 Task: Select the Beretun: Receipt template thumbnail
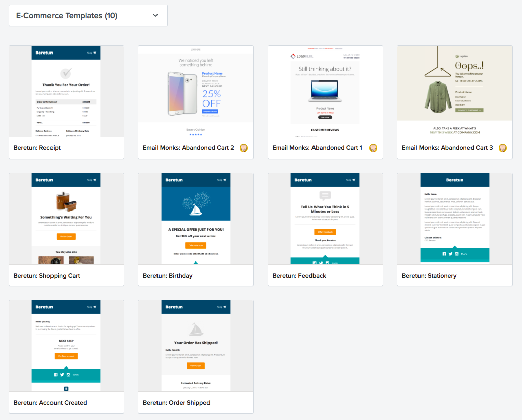[x=66, y=91]
